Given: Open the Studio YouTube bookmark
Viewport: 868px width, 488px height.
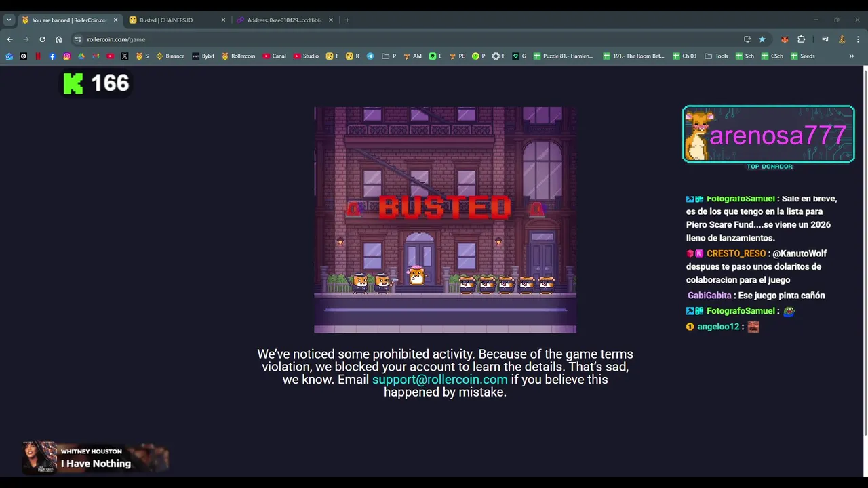Looking at the screenshot, I should 306,56.
